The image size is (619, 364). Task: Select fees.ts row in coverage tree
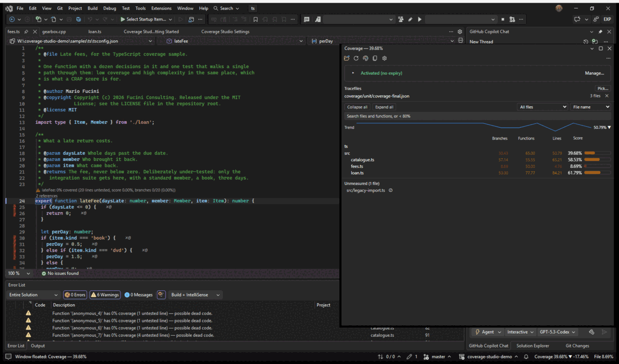tap(478, 166)
